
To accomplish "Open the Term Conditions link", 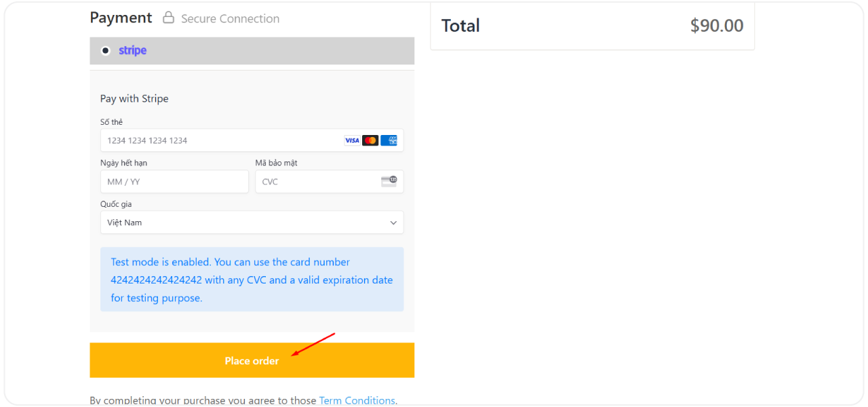I will (357, 400).
